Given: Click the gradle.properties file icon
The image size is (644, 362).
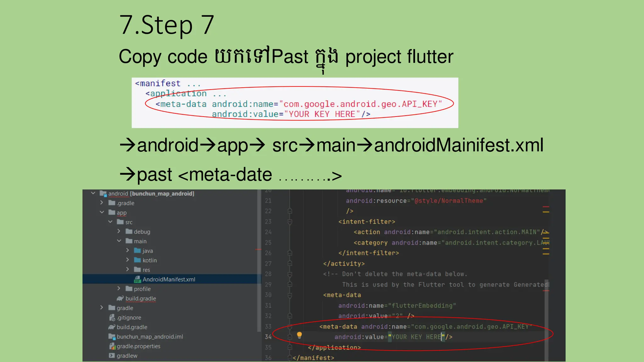Looking at the screenshot, I should click(112, 346).
